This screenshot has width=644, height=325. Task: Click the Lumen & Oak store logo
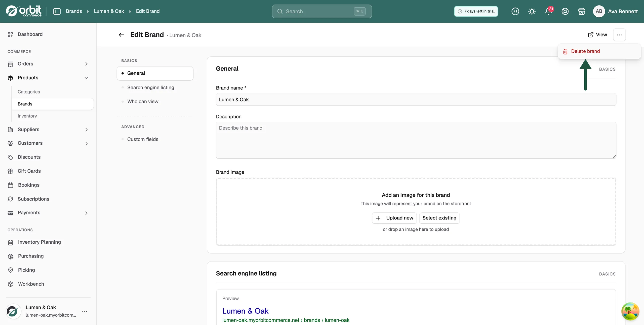click(x=13, y=311)
